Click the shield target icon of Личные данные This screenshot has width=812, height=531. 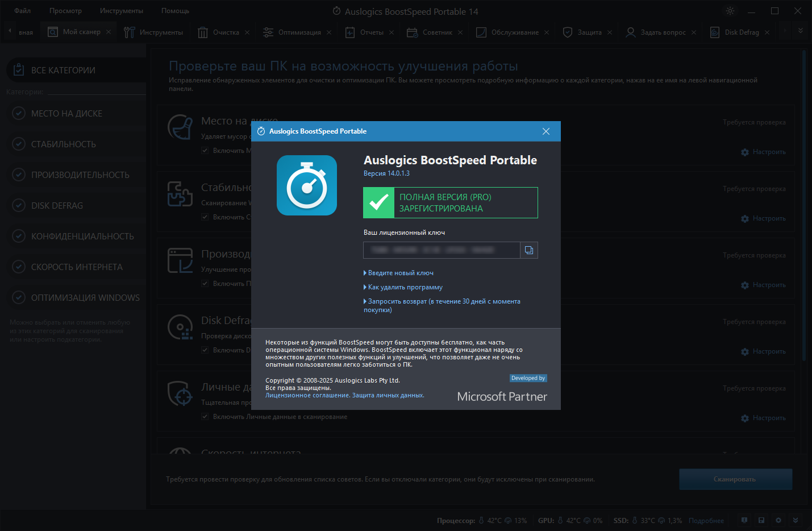pos(181,393)
